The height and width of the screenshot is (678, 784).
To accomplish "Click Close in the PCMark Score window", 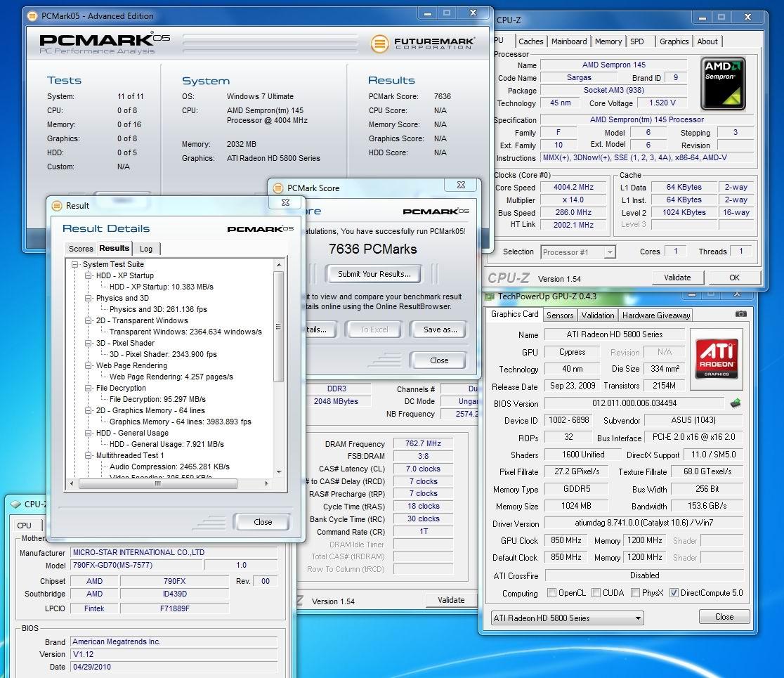I will [438, 360].
